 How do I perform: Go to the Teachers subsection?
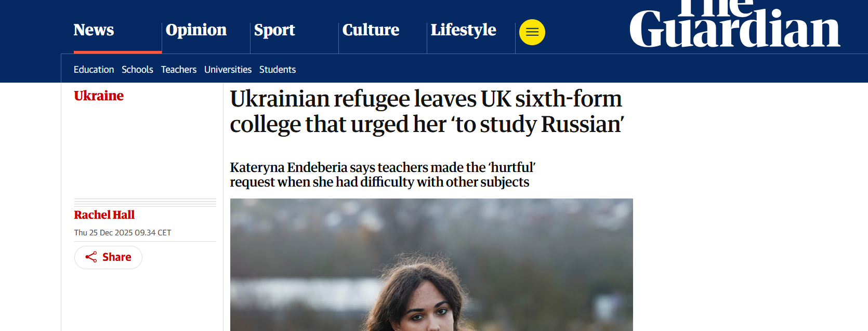click(x=179, y=70)
